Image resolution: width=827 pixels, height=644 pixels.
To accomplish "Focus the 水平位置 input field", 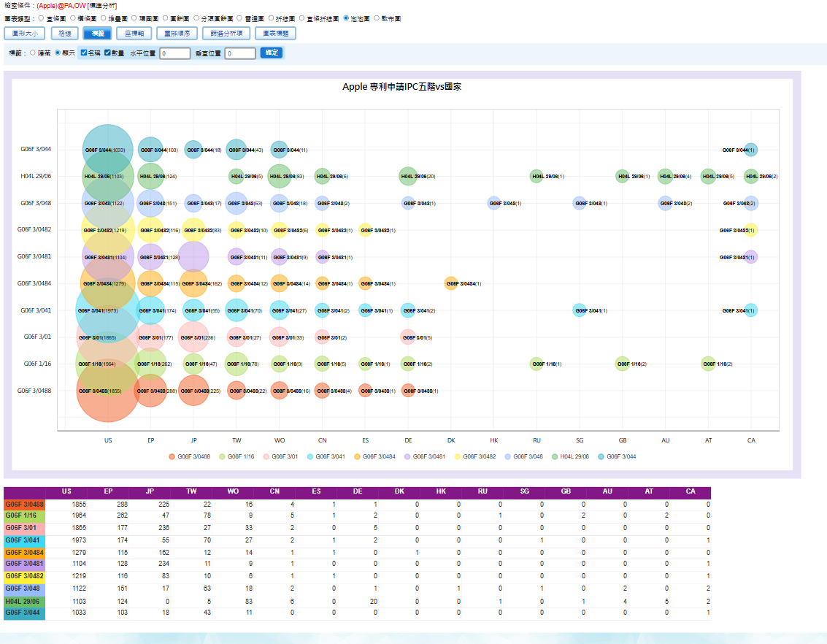I will pyautogui.click(x=174, y=53).
